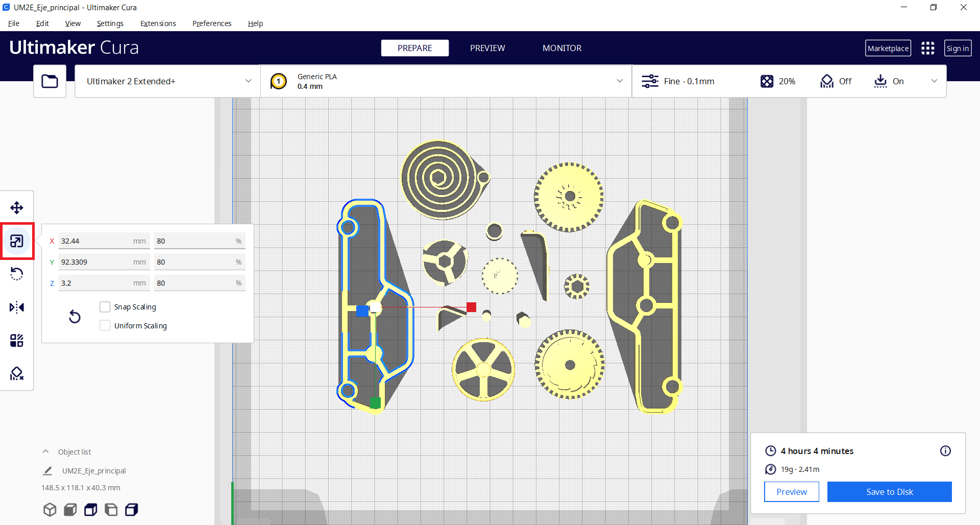
Task: Open Per Model Settings tool
Action: click(17, 341)
